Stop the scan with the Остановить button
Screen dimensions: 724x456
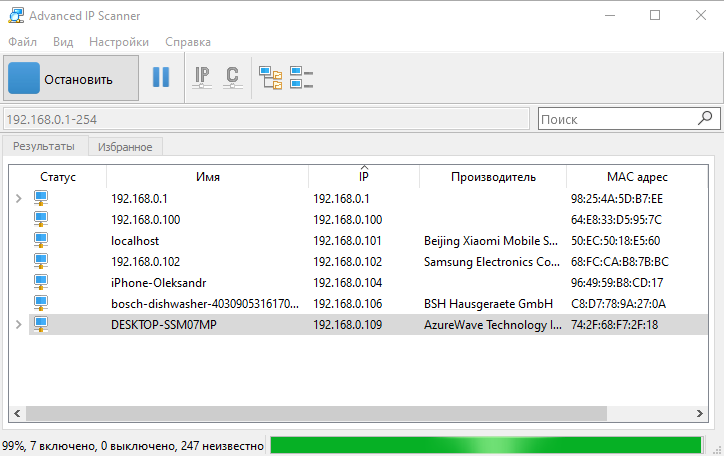click(x=71, y=78)
